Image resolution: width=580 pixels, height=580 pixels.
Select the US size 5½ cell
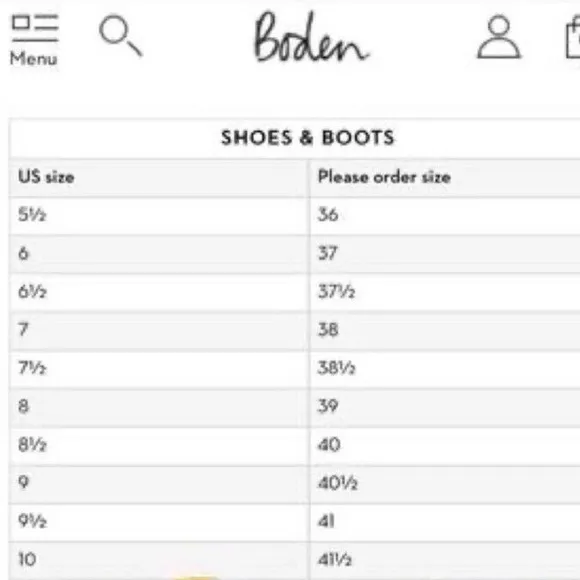pos(159,215)
